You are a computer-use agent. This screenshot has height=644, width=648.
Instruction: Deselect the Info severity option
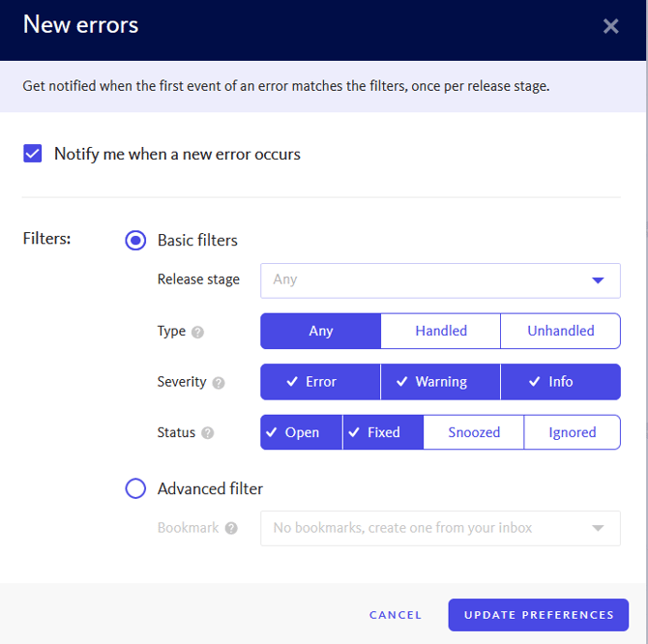[x=560, y=382]
